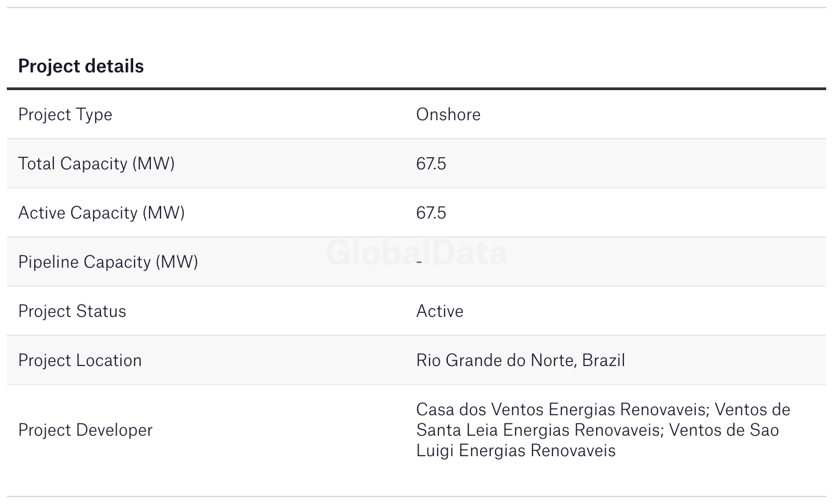Select the Total Capacity (MW) label

coord(96,164)
